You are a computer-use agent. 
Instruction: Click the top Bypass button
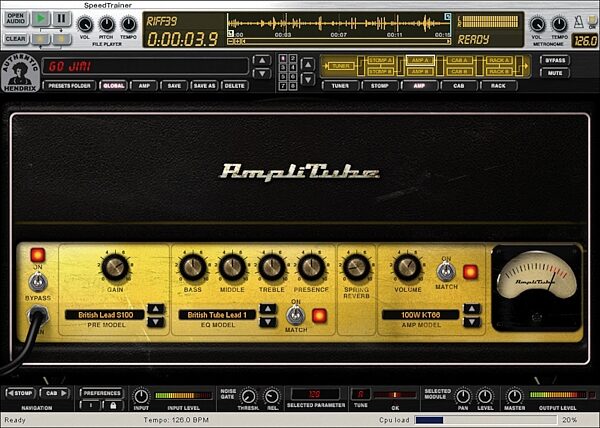(555, 60)
